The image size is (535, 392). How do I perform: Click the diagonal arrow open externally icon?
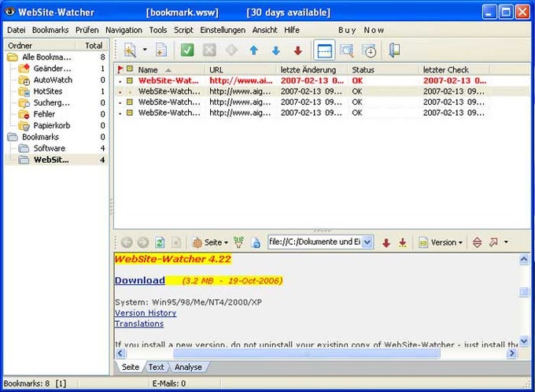click(x=493, y=242)
